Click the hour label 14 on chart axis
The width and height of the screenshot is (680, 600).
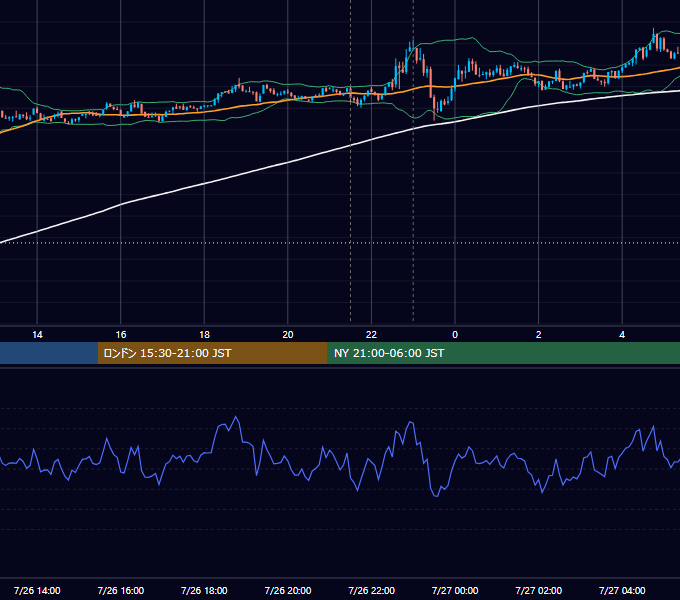click(x=37, y=335)
